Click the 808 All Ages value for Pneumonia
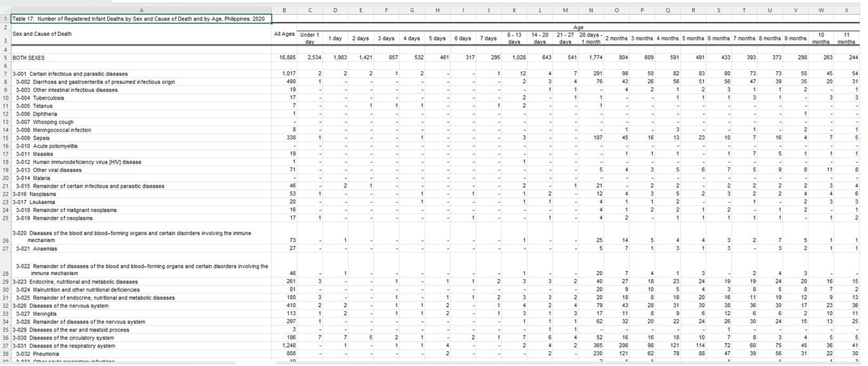The height and width of the screenshot is (366, 868). pos(291,354)
